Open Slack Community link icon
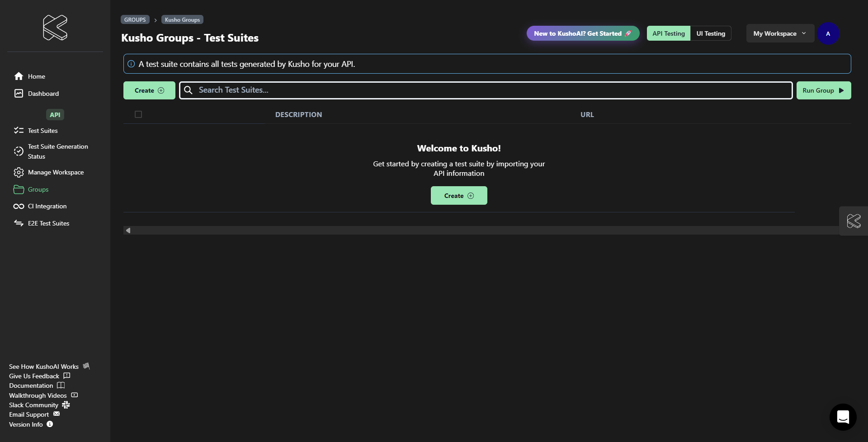 (66, 404)
